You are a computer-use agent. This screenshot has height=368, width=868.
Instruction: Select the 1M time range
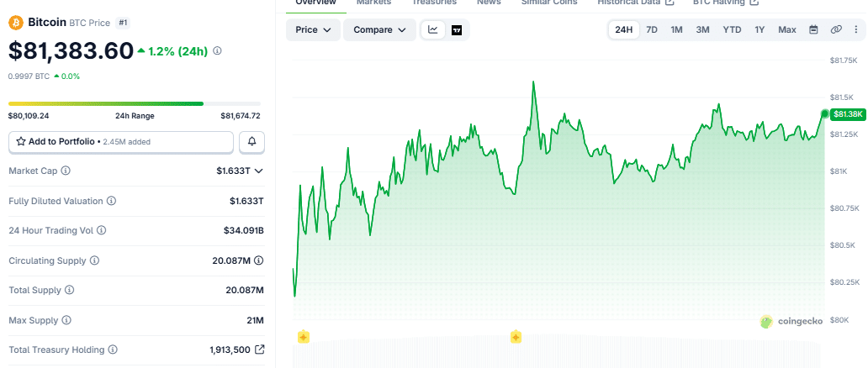[676, 30]
